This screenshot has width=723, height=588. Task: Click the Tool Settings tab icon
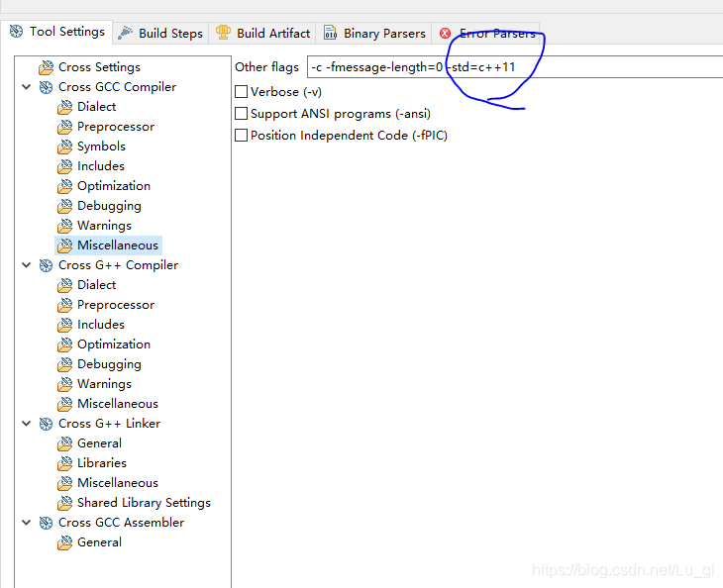tap(16, 32)
